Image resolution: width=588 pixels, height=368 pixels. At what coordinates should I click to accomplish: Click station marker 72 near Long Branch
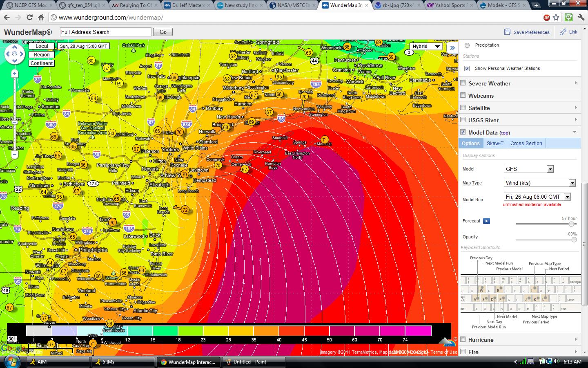pyautogui.click(x=185, y=210)
